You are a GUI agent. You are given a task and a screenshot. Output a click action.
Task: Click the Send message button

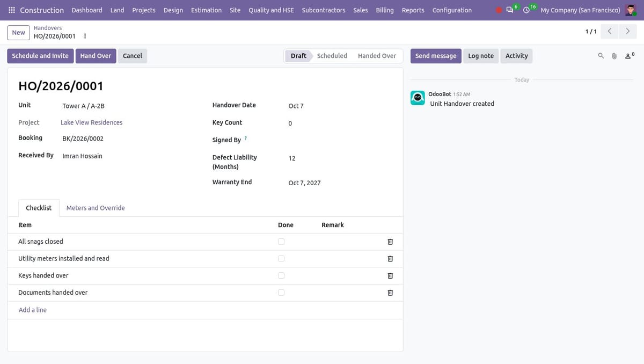436,56
